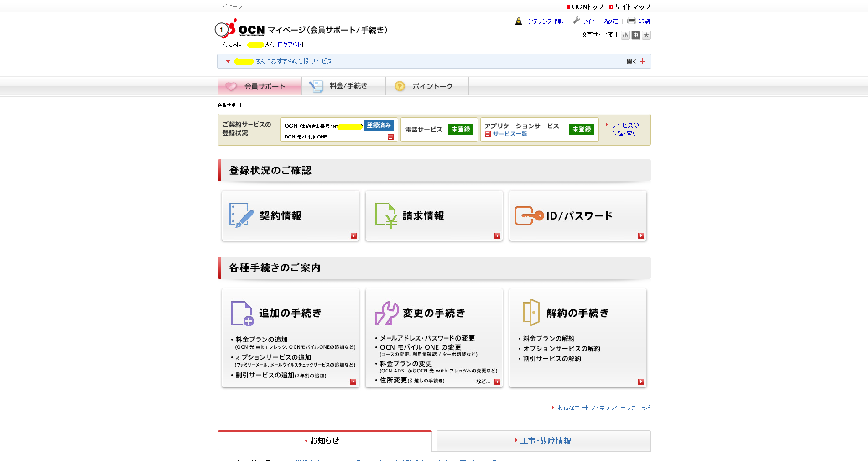Click the notebook pen icon for 契約情報

[241, 215]
